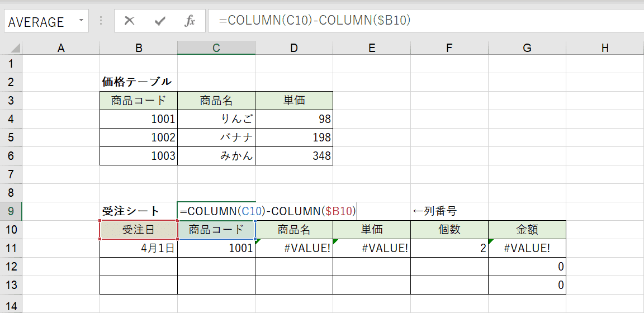644x313 pixels.
Task: Select the unit price cell 98
Action: (293, 119)
